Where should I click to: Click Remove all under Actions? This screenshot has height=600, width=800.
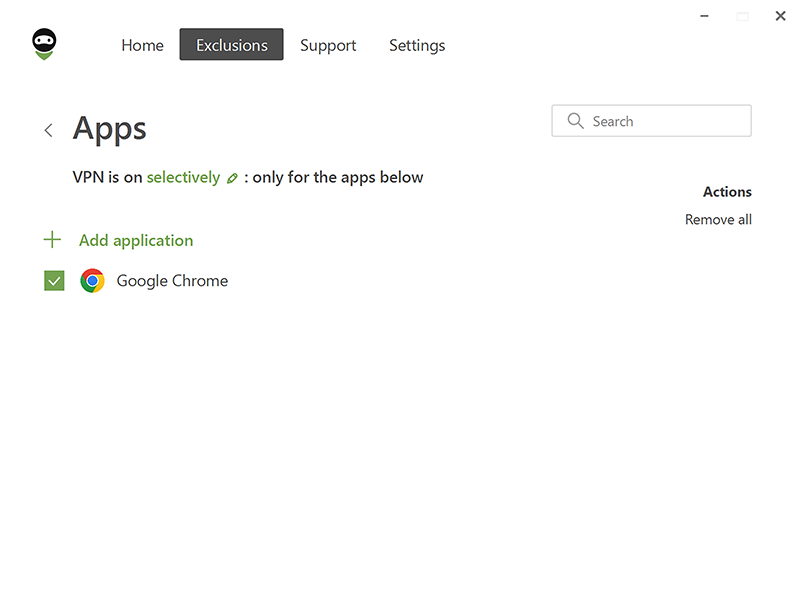pos(718,219)
